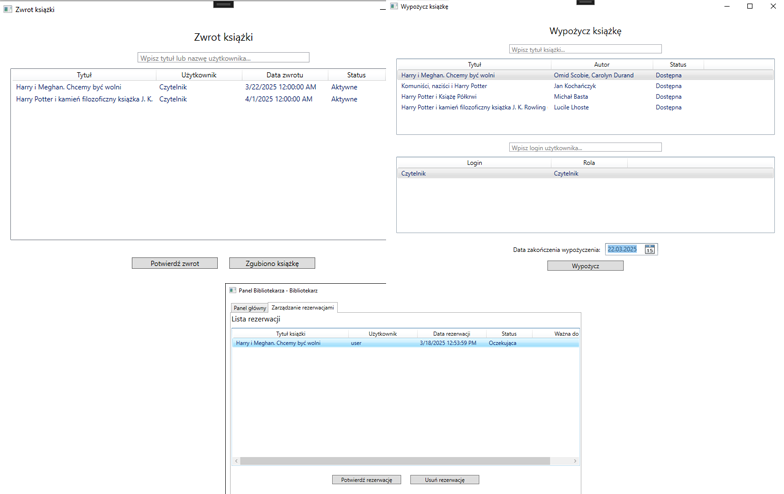The width and height of the screenshot is (784, 494).
Task: Sort returns by Tytuł column header
Action: pos(84,75)
